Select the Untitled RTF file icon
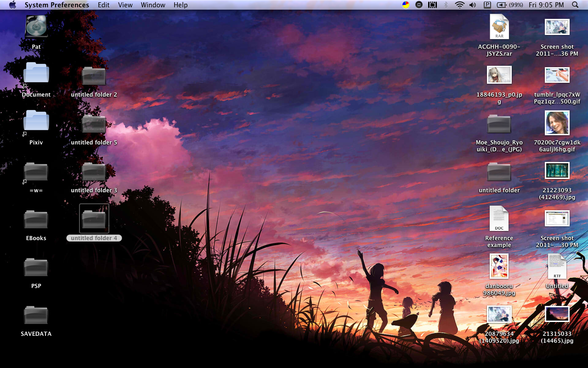This screenshot has width=588, height=368. coord(557,266)
